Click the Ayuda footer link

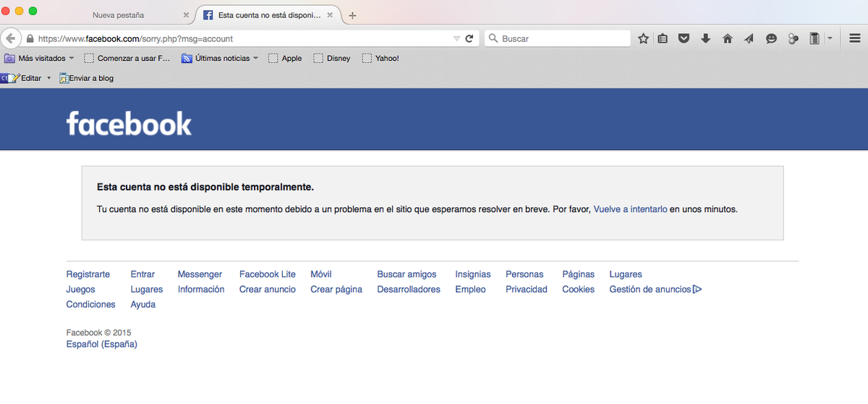(x=143, y=304)
